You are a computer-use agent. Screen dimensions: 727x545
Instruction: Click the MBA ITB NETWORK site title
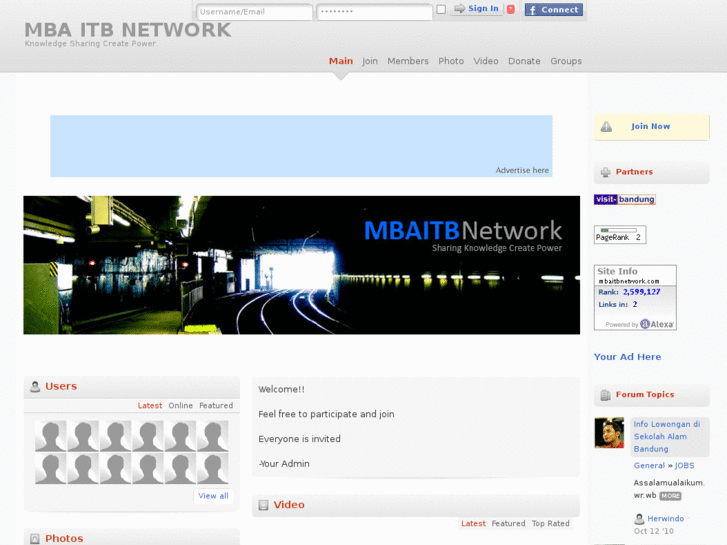128,30
